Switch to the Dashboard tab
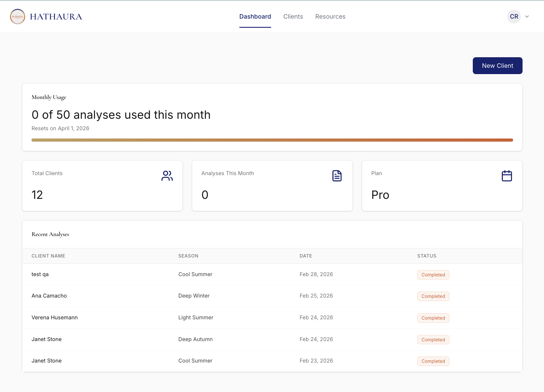The image size is (544, 392). pos(255,17)
